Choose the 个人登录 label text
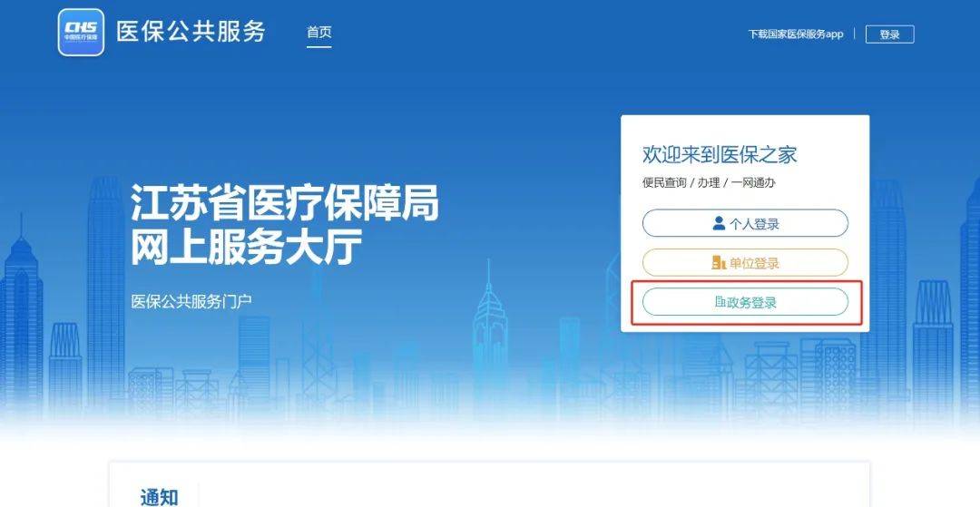 point(754,223)
